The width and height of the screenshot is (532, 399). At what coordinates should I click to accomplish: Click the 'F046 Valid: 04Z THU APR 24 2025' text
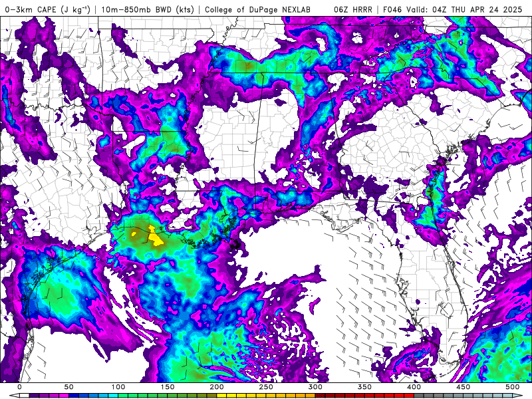tap(453, 9)
